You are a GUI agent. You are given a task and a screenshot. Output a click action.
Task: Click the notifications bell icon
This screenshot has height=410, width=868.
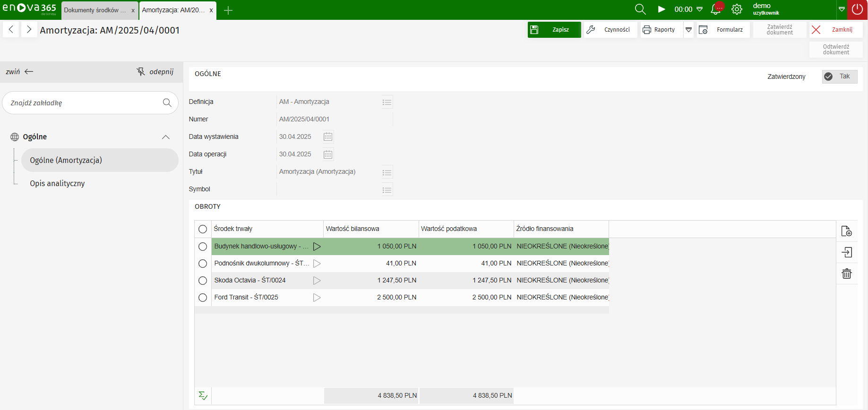coord(716,9)
